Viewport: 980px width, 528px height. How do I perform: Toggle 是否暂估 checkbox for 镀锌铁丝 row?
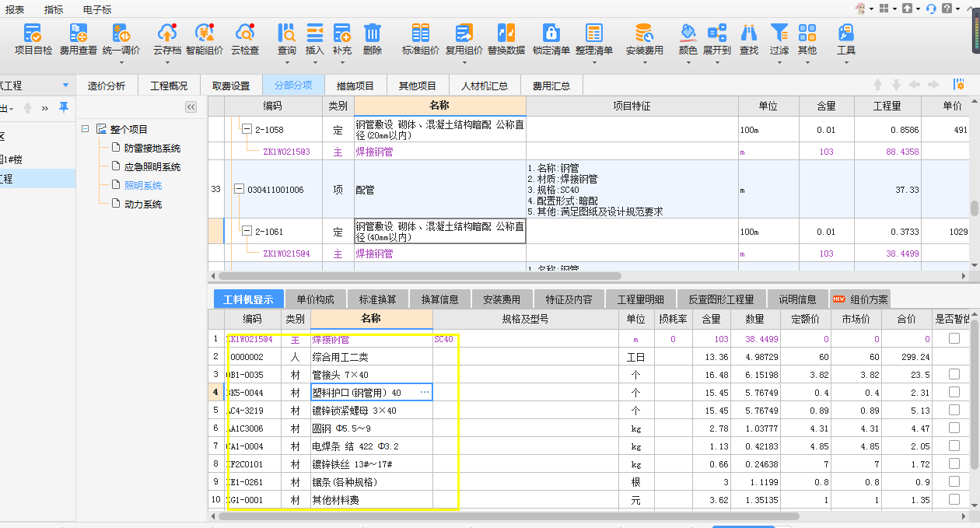954,463
